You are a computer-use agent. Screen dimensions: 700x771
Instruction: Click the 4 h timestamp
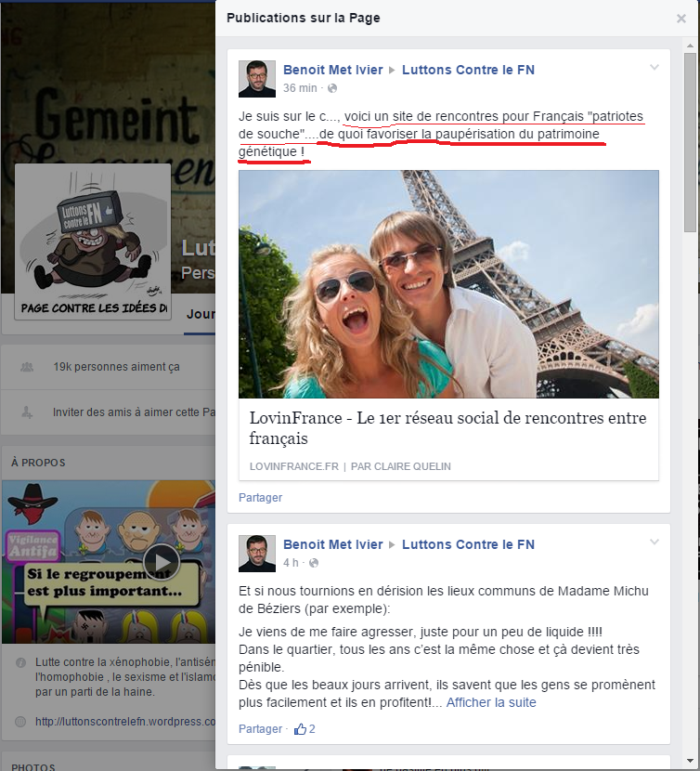[291, 563]
